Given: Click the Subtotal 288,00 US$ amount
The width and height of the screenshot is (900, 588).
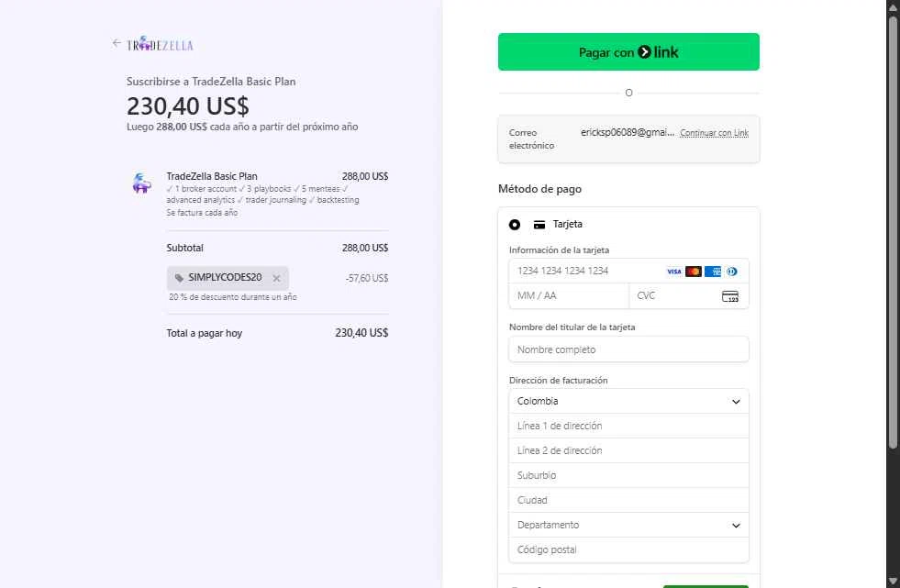Looking at the screenshot, I should tap(365, 248).
